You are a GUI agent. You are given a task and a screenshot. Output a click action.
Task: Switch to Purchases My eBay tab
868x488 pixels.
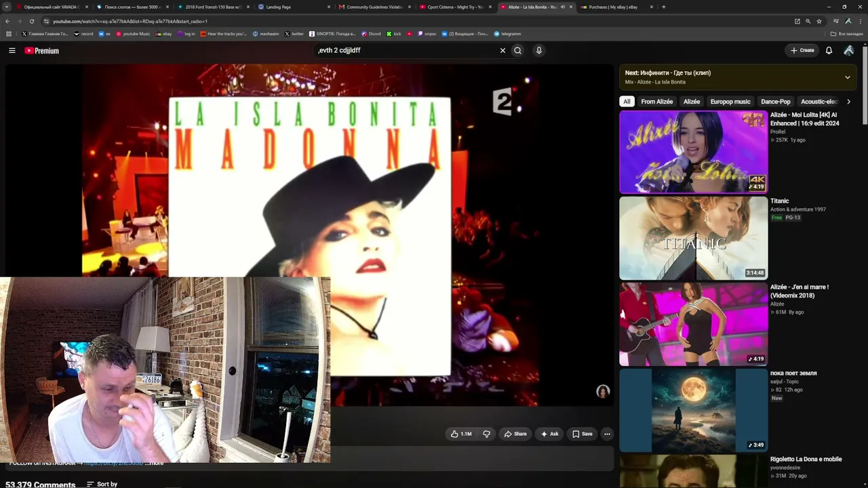617,7
